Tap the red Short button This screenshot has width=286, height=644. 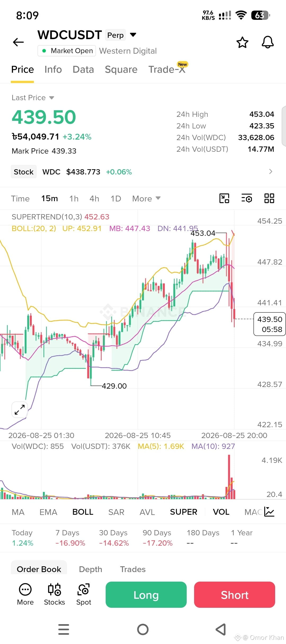click(235, 595)
